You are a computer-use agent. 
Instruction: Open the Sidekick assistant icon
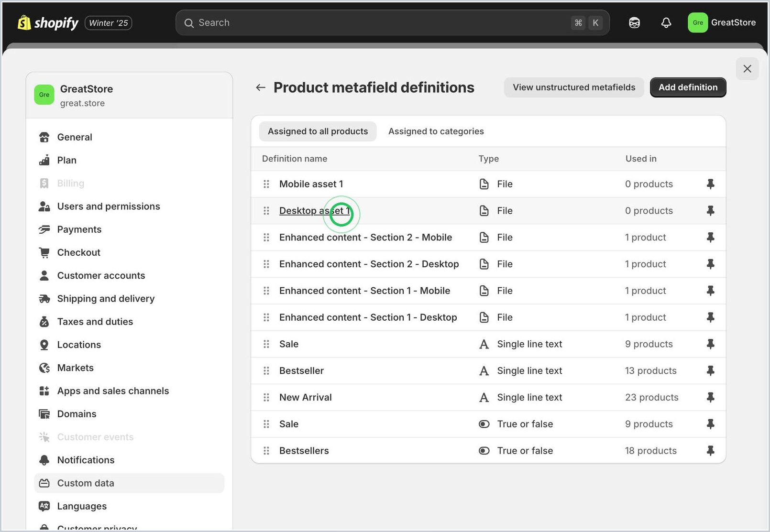click(634, 22)
